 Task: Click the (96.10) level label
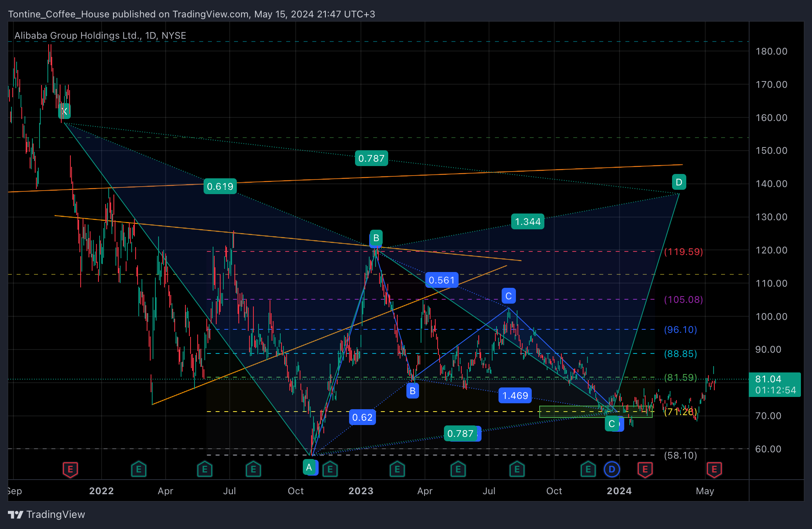click(680, 330)
